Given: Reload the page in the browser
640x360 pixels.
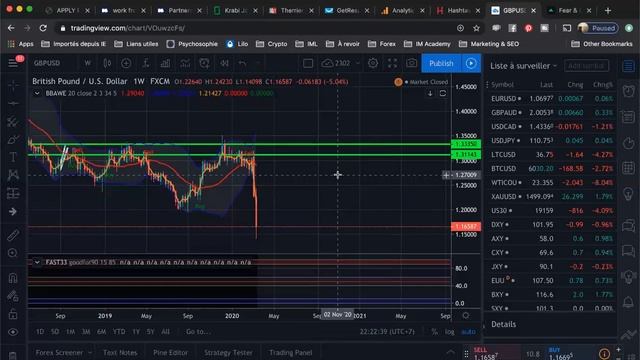Looking at the screenshot, I should pos(43,28).
